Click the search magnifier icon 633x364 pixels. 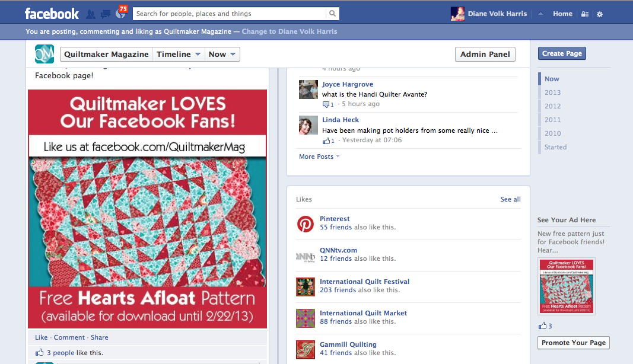332,13
